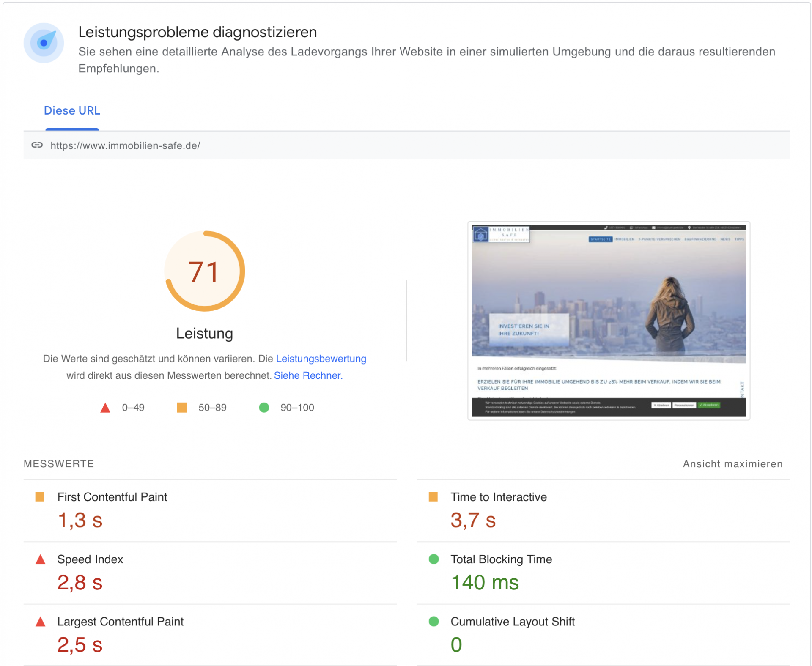
Task: Open the Leistungsbewertung link
Action: pos(321,359)
